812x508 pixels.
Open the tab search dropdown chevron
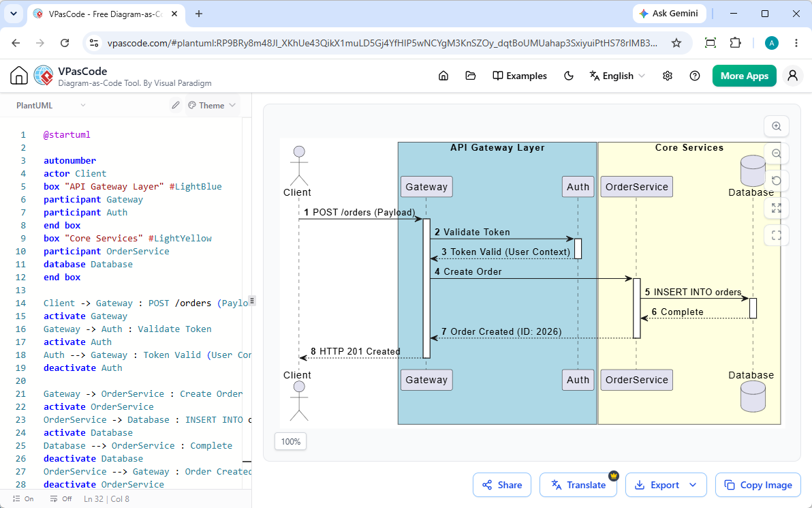[14, 14]
